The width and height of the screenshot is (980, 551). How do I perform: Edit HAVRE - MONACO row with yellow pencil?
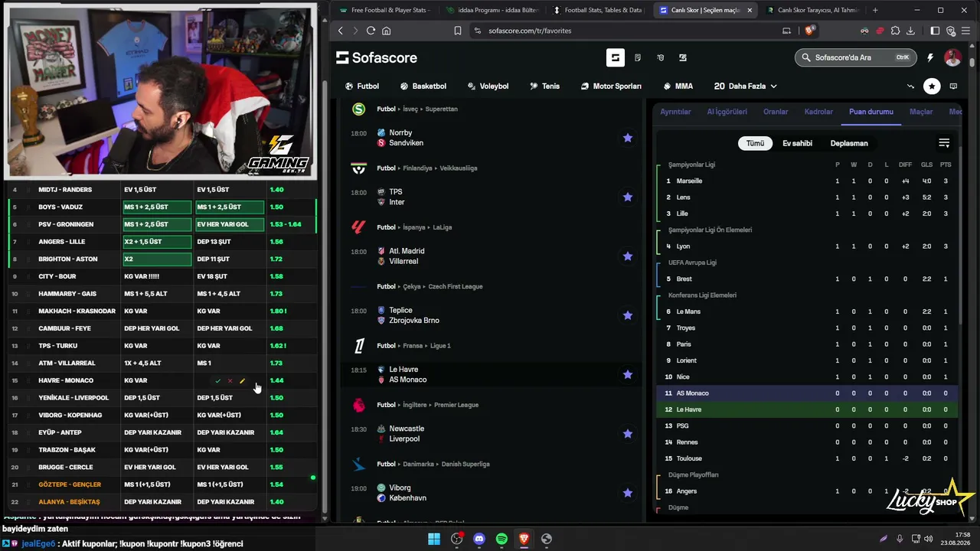click(242, 380)
